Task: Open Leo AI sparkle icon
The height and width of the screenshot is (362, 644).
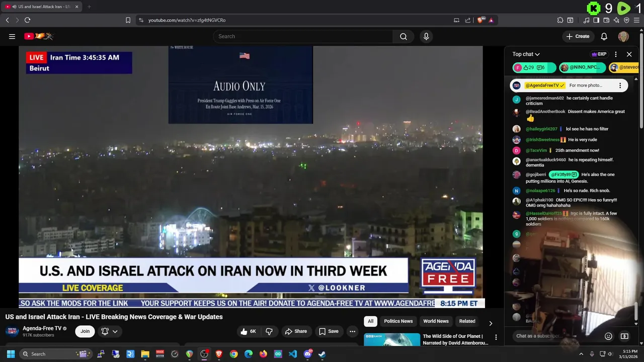Action: click(x=616, y=20)
